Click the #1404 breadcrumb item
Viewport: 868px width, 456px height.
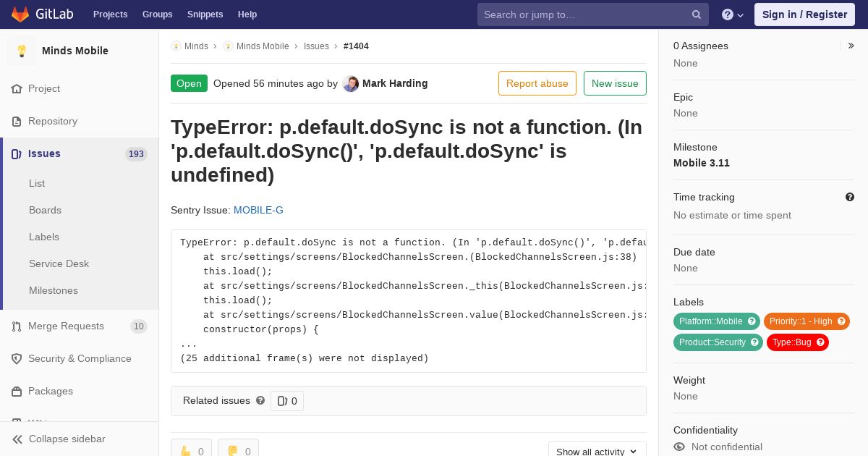356,46
